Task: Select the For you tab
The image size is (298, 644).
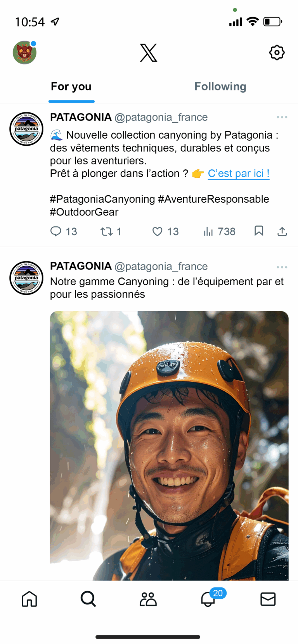Action: tap(71, 86)
